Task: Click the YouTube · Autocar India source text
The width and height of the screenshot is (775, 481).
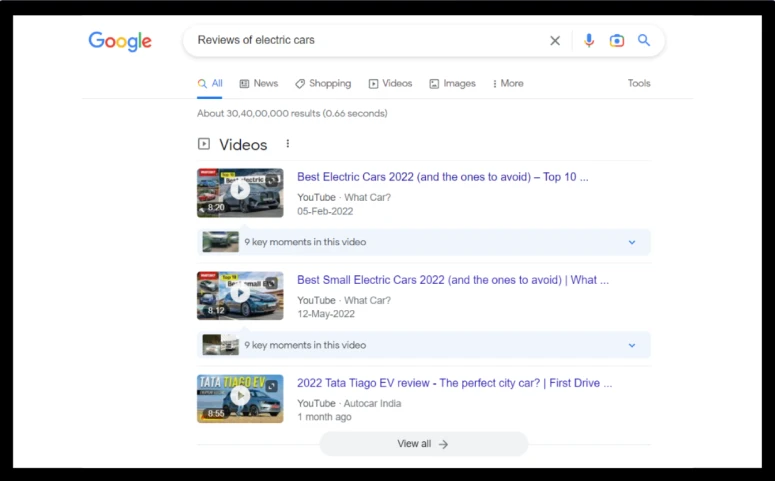Action: tap(349, 403)
